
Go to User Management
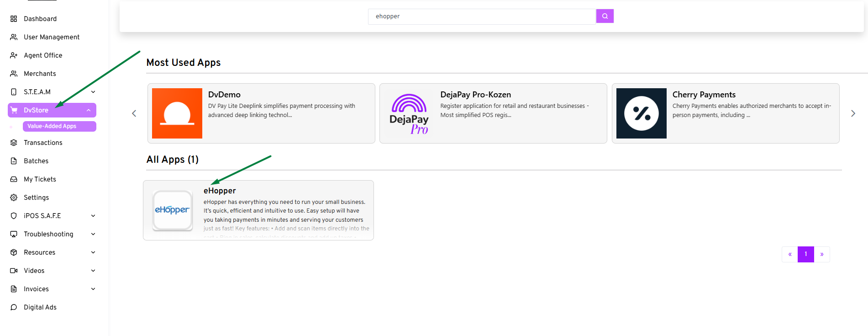(52, 37)
